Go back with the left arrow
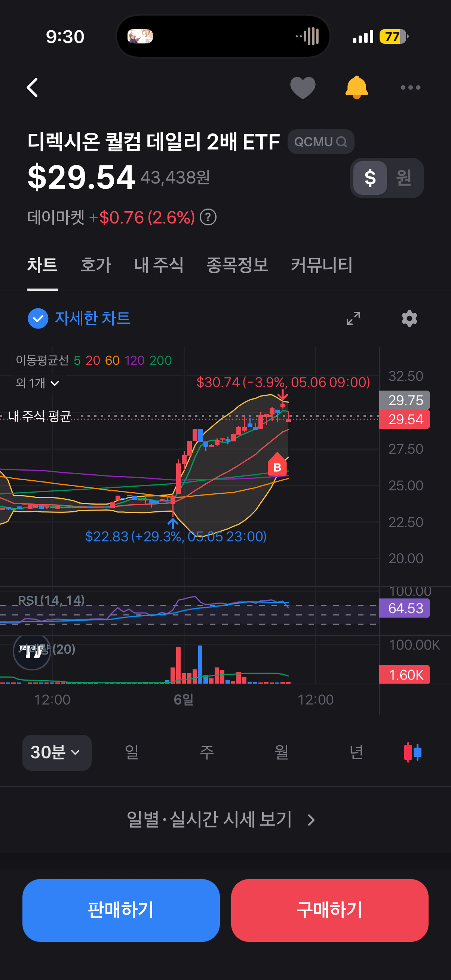Screen dimensions: 451x980 click(33, 87)
